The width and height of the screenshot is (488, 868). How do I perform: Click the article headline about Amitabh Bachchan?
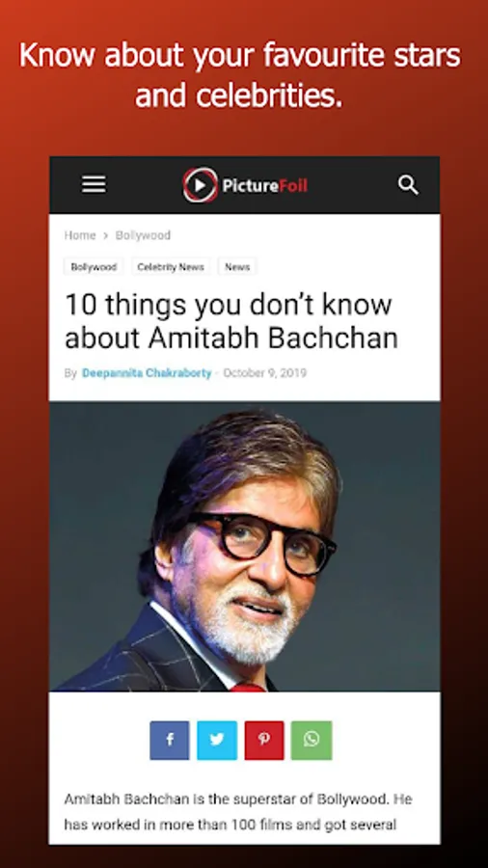pos(231,321)
